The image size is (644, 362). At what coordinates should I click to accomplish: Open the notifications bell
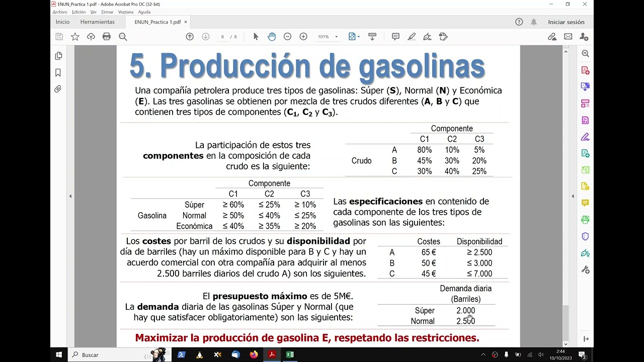coord(534,22)
